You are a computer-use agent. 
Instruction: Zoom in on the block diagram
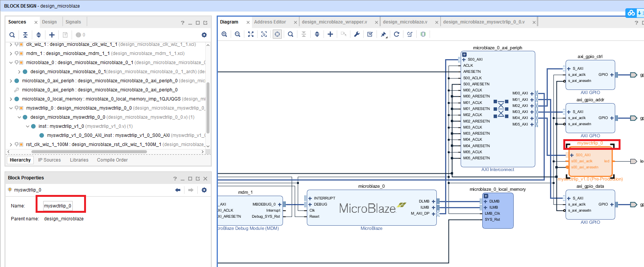tap(224, 34)
